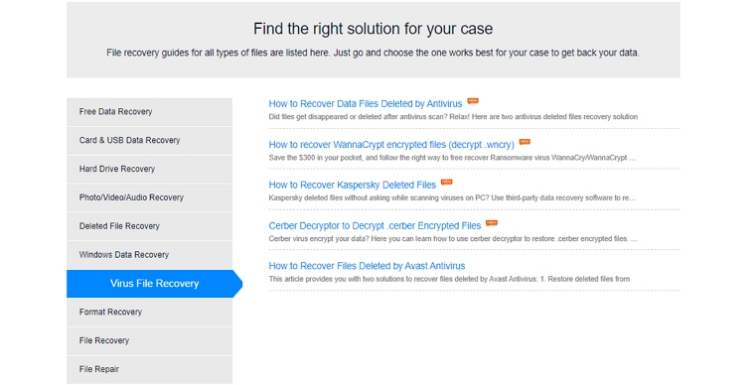Open the Free Data Recovery category

[149, 112]
